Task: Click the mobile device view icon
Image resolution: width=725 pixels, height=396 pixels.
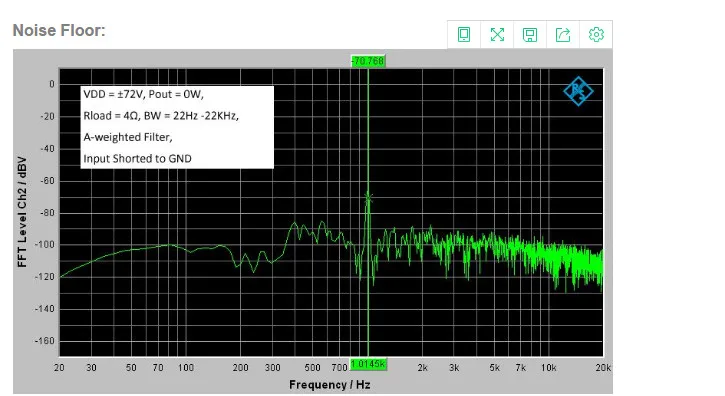Action: tap(464, 35)
